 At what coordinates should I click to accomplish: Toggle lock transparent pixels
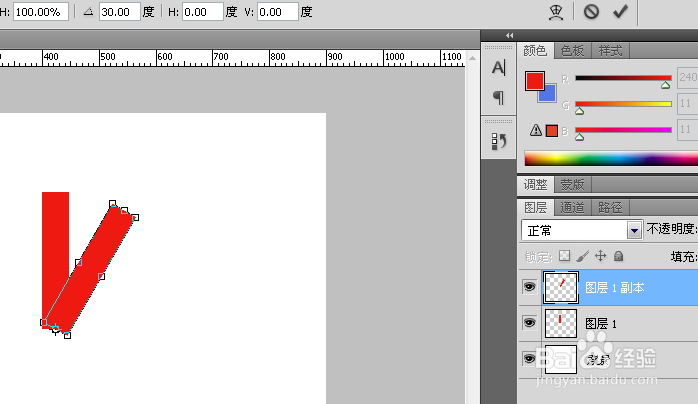tap(564, 256)
